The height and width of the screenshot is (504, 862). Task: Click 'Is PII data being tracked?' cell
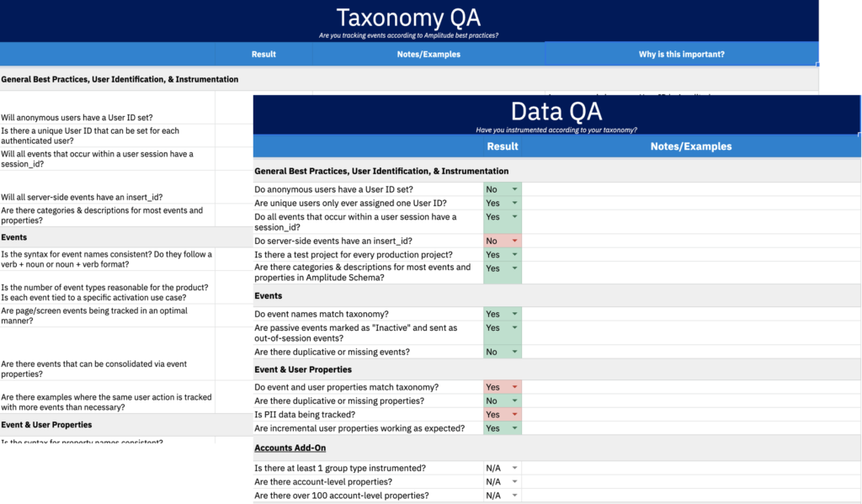305,415
